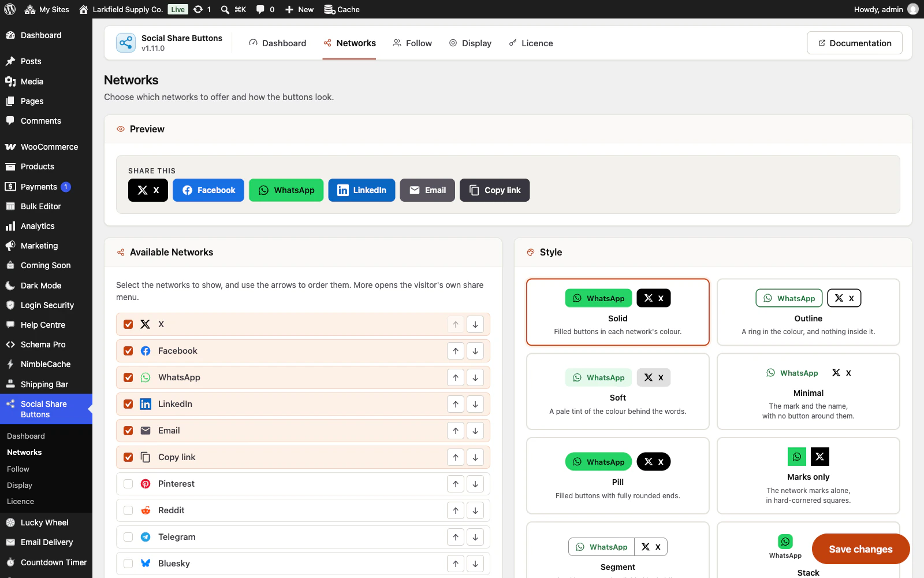Screen dimensions: 924x578
Task: Select the Soft button style card
Action: pyautogui.click(x=617, y=391)
